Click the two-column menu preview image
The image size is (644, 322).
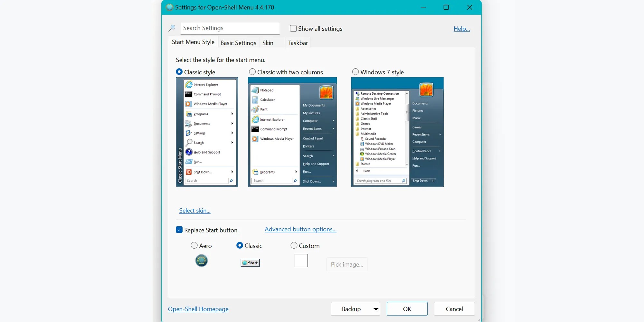(292, 132)
